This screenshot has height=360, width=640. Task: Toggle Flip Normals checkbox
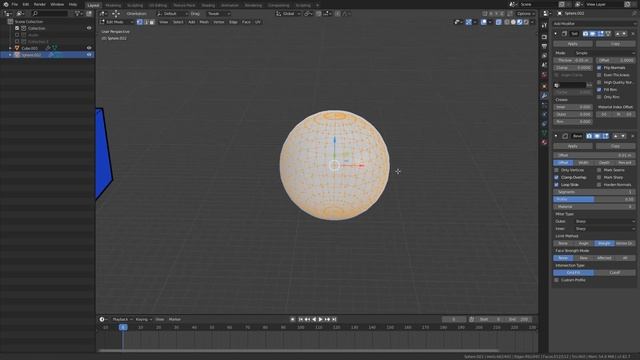pos(599,68)
